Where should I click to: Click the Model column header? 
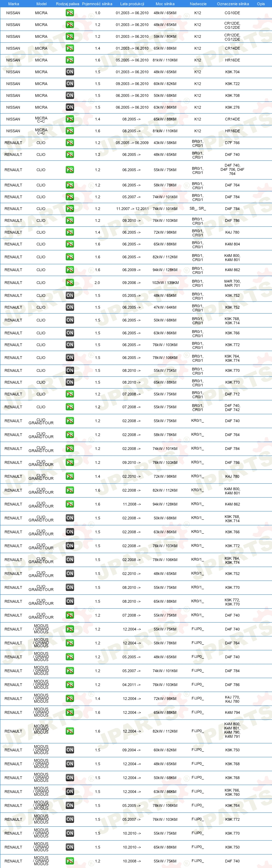pos(41,4)
